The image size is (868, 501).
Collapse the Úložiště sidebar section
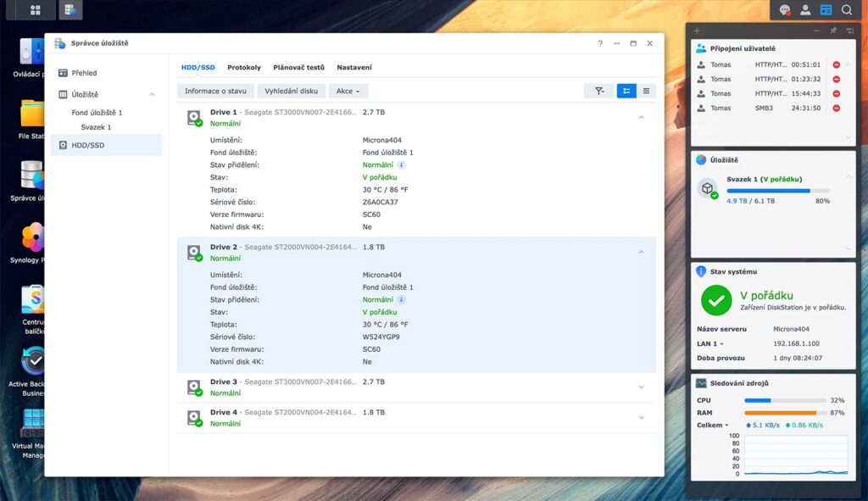[152, 95]
